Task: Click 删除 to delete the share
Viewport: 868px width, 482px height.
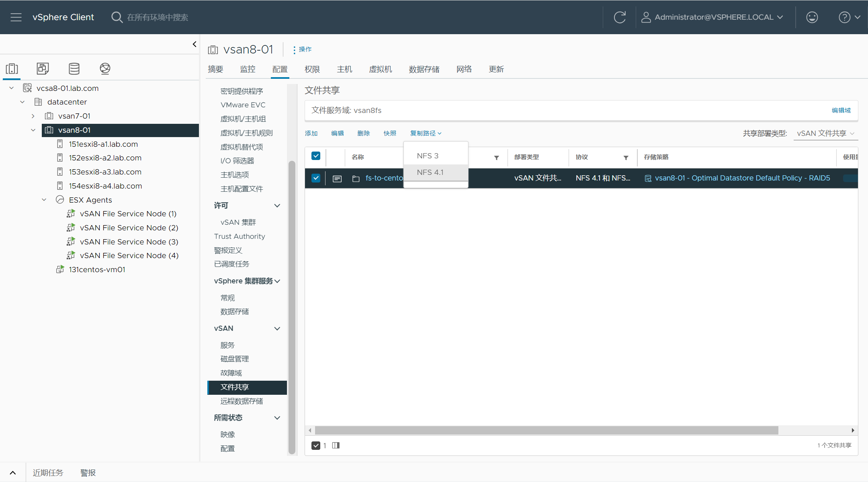Action: pos(364,133)
